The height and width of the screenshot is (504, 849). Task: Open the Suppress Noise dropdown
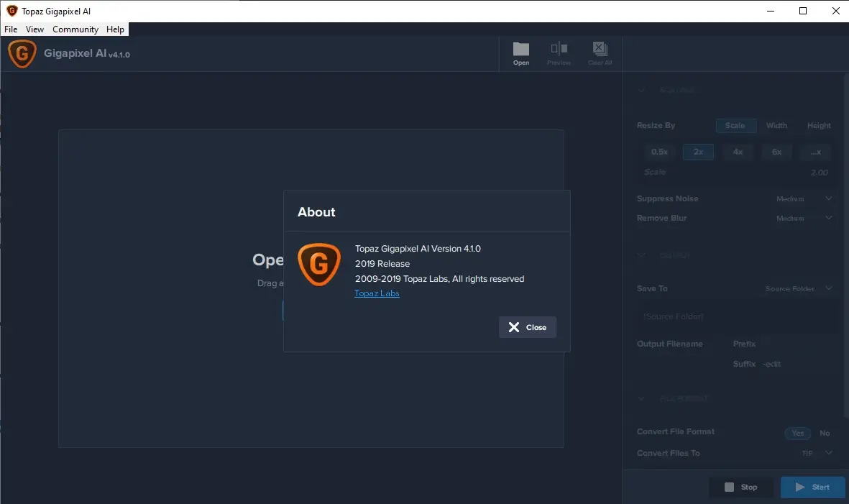[x=804, y=198]
